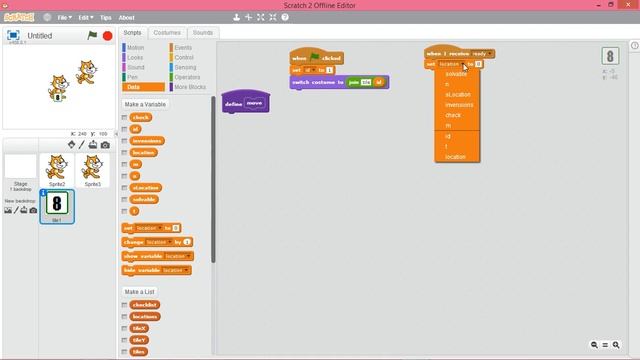This screenshot has width=640, height=360.
Task: Click the blocks palette scrollbar
Action: click(x=213, y=180)
